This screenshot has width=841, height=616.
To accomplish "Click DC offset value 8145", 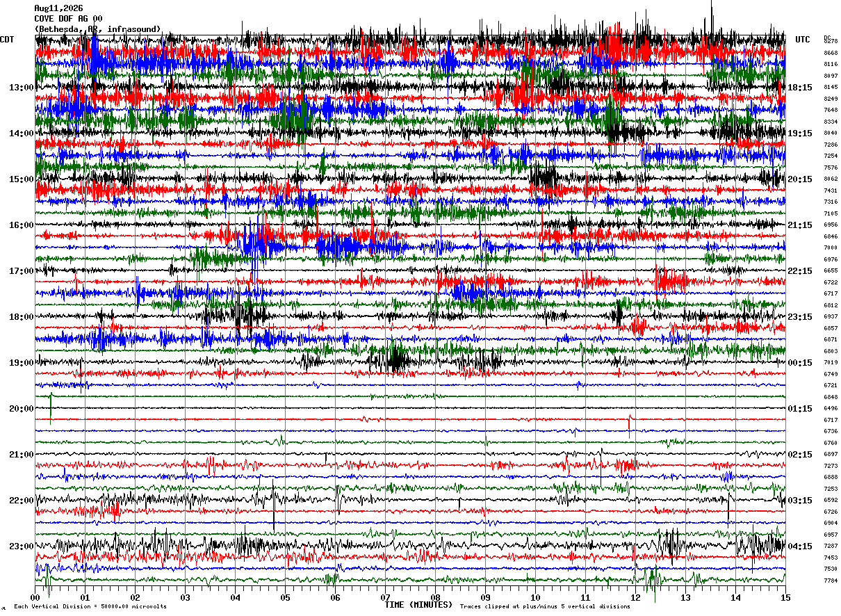I will (831, 87).
